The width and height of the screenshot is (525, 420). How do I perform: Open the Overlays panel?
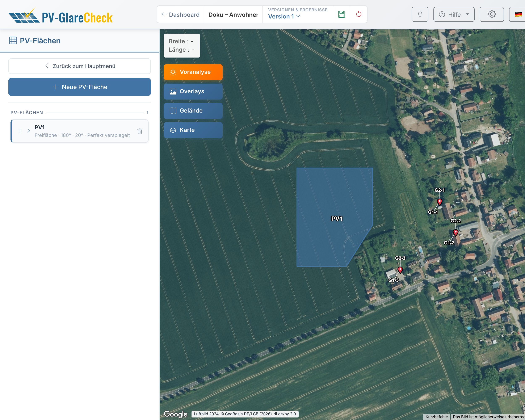click(x=193, y=91)
